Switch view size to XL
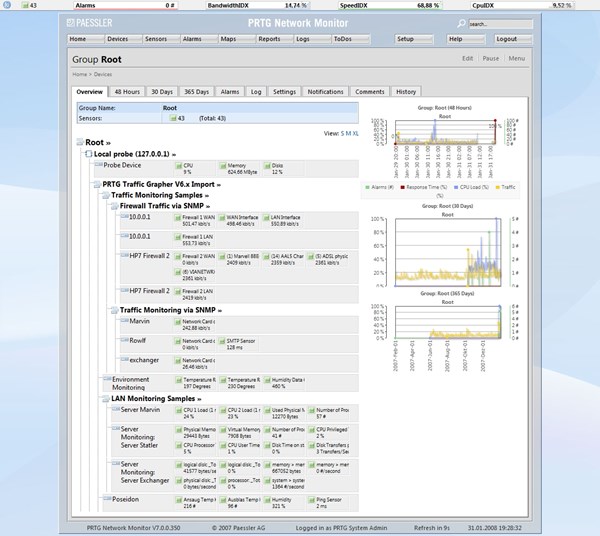Image resolution: width=600 pixels, height=536 pixels. [x=355, y=132]
